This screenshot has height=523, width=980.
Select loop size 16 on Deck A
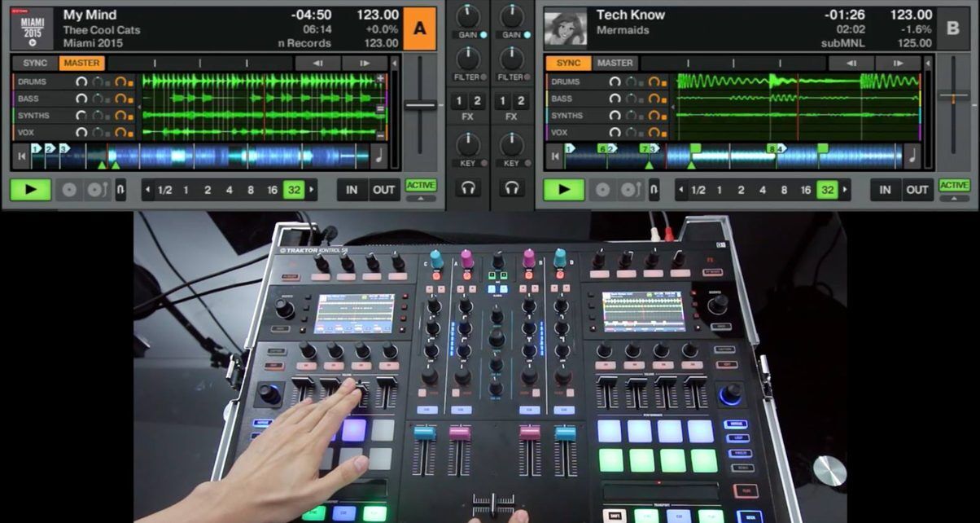point(272,190)
